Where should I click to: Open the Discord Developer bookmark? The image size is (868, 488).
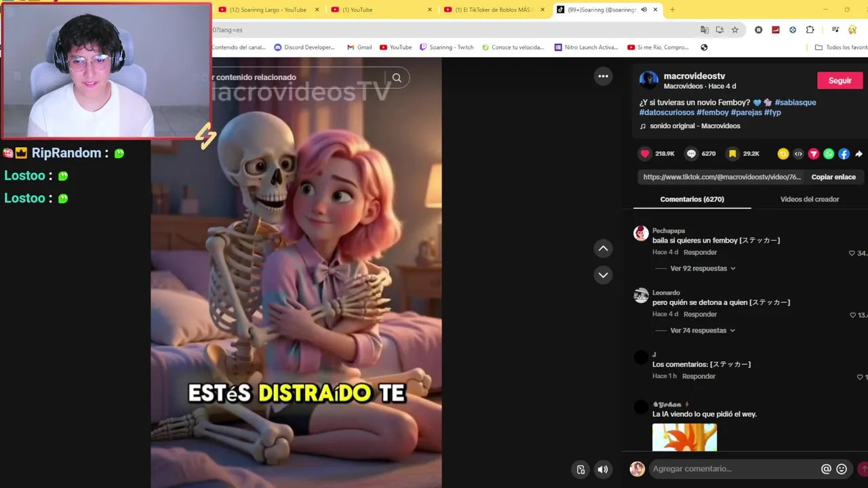tap(304, 47)
